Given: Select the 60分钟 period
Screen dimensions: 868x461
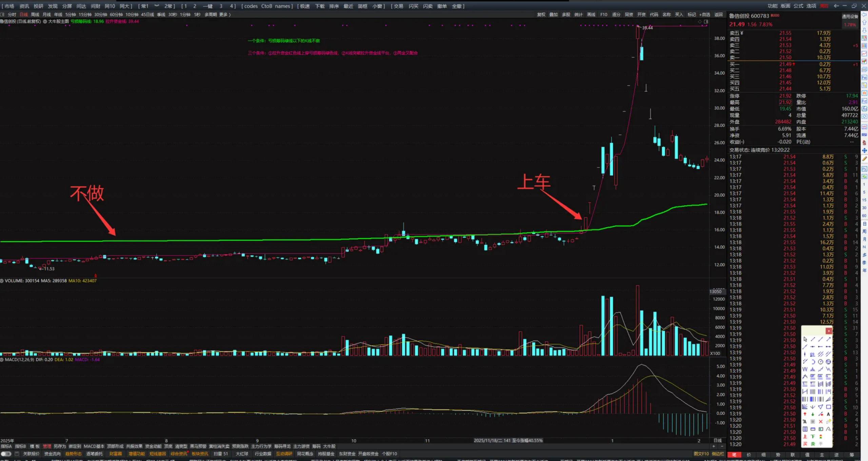Looking at the screenshot, I should [116, 15].
